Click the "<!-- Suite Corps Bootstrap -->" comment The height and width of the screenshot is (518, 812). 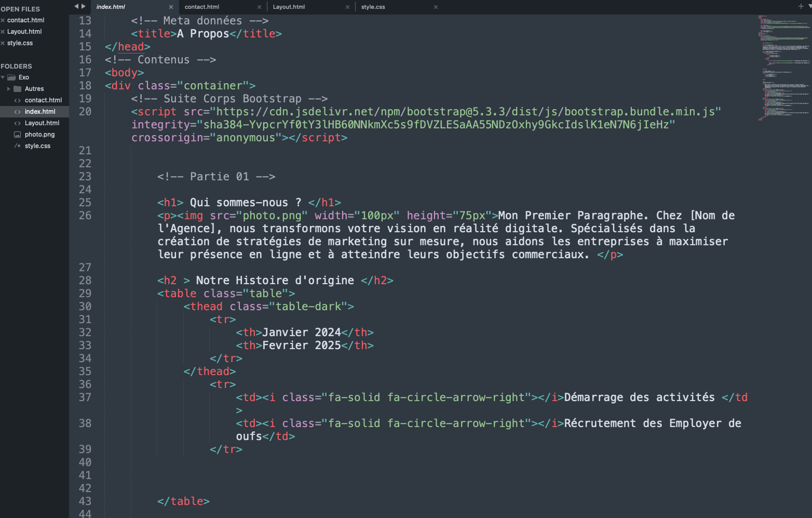(x=229, y=99)
